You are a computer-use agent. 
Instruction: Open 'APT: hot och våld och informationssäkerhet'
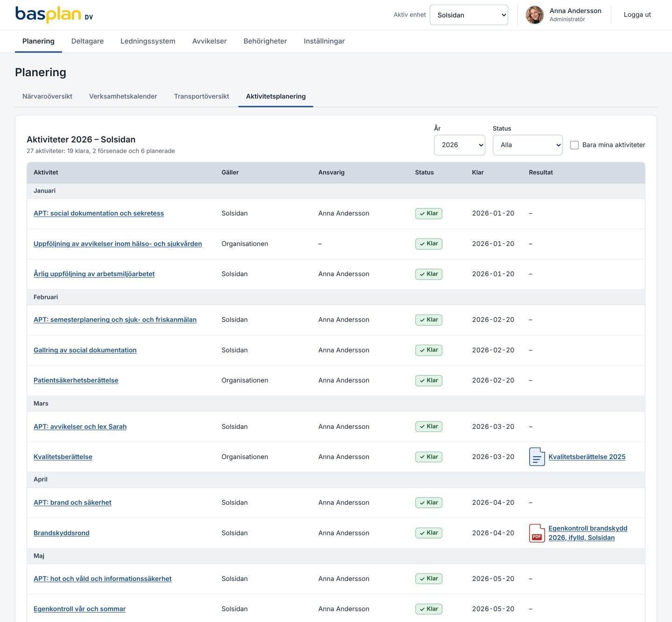click(x=103, y=579)
